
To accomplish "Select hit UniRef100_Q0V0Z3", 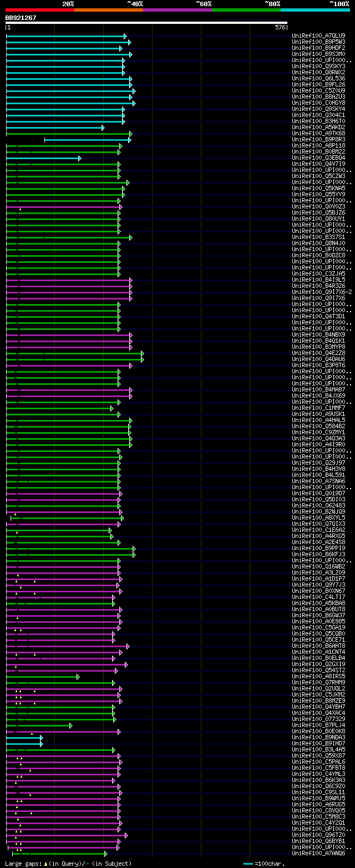I will point(318,206).
